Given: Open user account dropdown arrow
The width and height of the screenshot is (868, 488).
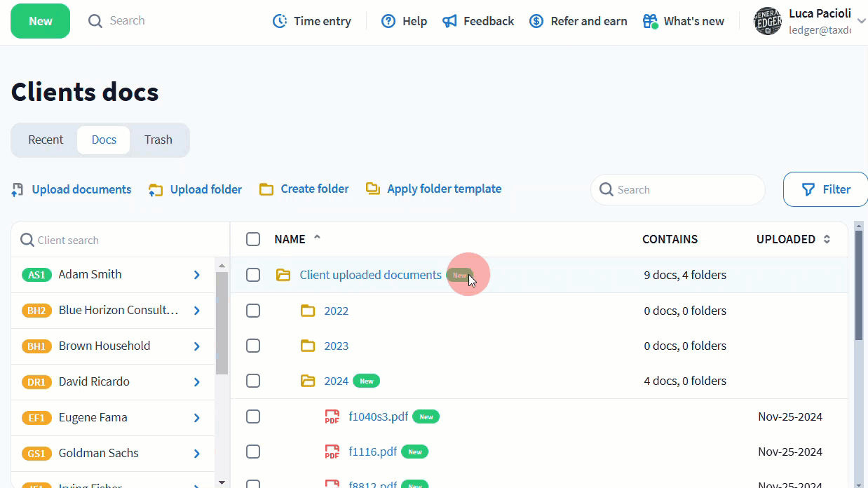Looking at the screenshot, I should point(861,21).
